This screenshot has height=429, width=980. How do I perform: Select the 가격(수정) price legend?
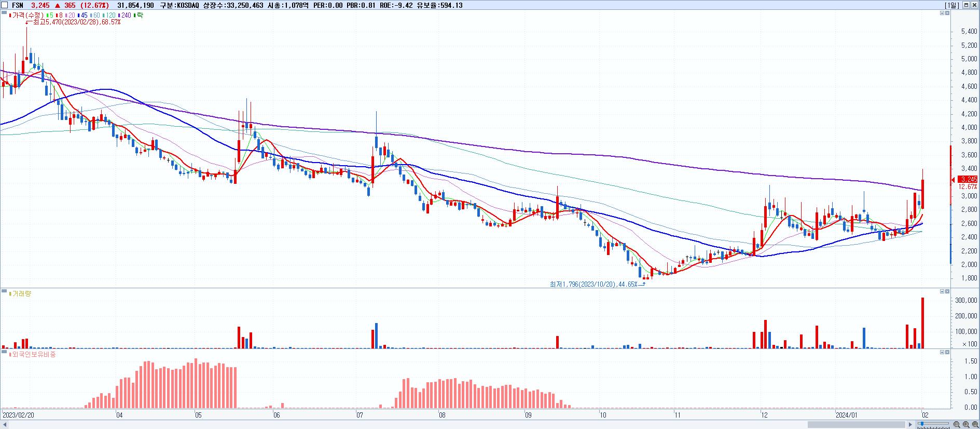pyautogui.click(x=26, y=16)
